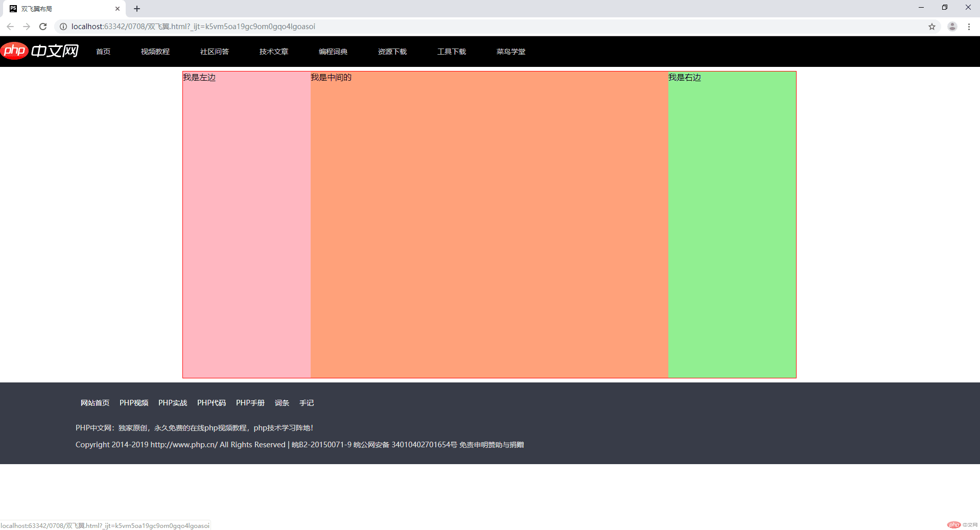The height and width of the screenshot is (530, 980).
Task: Click PHP实战 footer link
Action: 173,403
